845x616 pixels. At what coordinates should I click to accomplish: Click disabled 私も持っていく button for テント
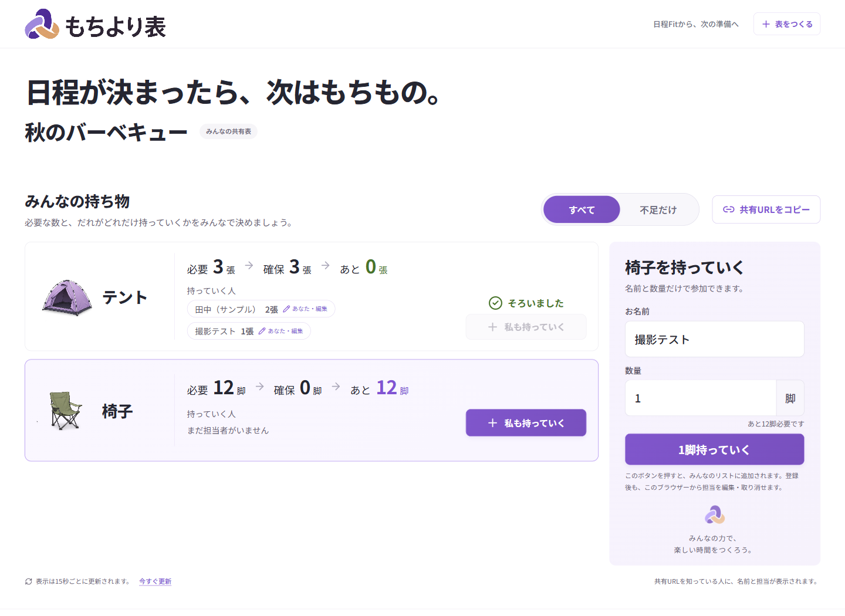coord(526,327)
